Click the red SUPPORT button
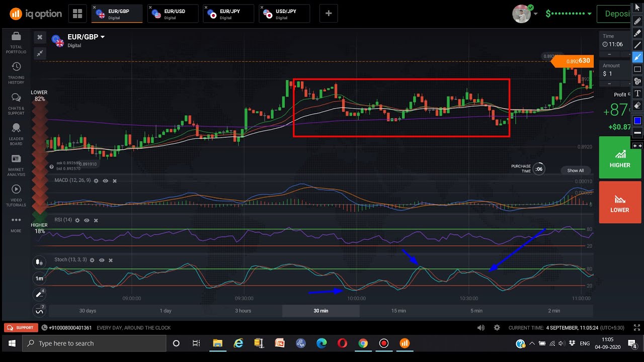Screen dimensions: 644x362 (x=21, y=328)
